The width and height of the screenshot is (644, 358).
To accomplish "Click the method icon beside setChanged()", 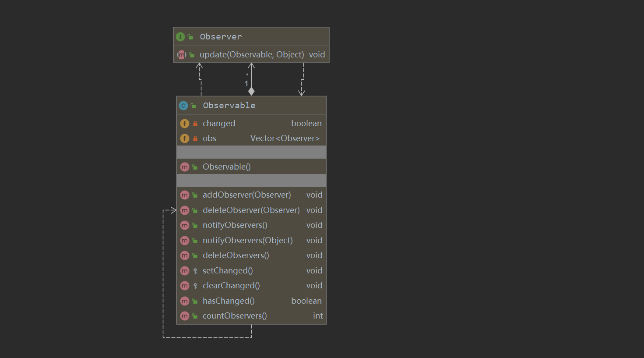I will [185, 271].
